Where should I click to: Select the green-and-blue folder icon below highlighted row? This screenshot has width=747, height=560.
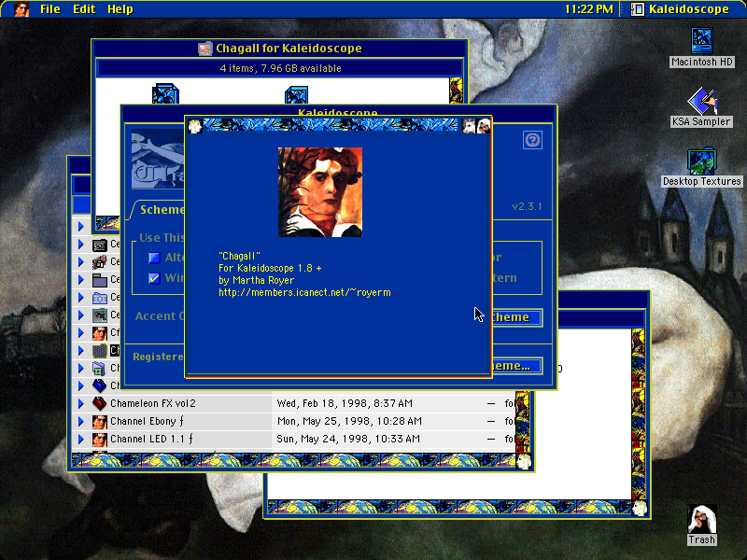(100, 369)
